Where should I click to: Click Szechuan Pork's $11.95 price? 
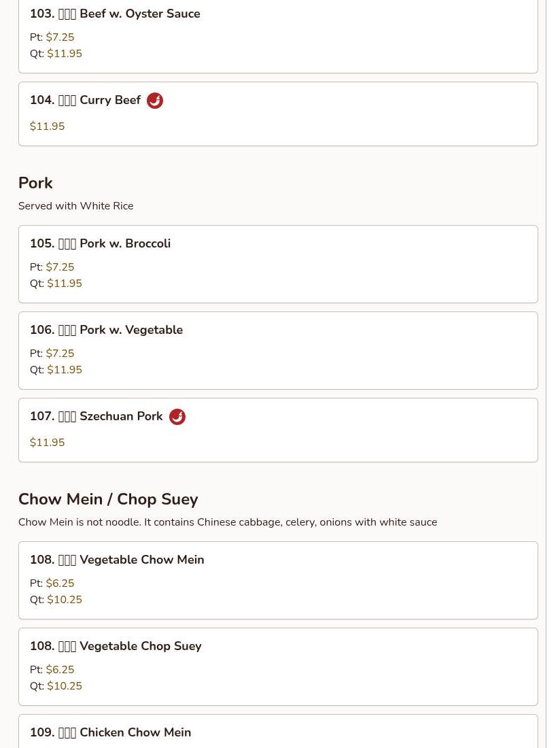(47, 443)
